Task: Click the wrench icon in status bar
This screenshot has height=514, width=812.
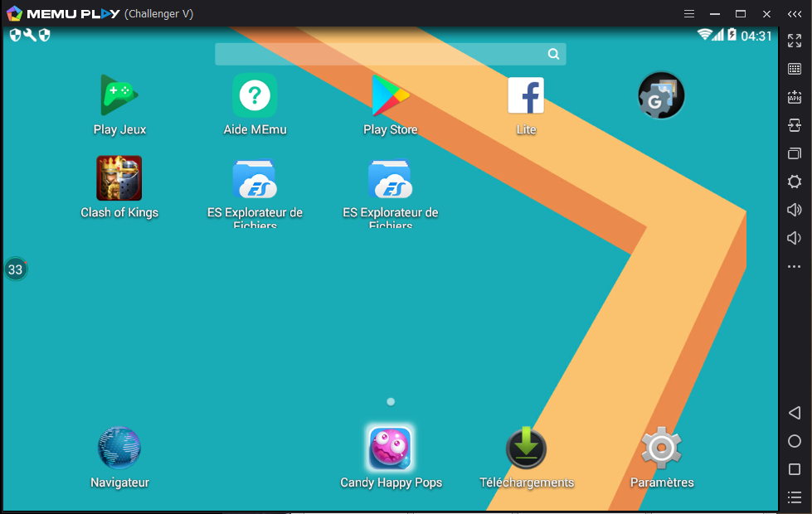Action: (x=30, y=35)
